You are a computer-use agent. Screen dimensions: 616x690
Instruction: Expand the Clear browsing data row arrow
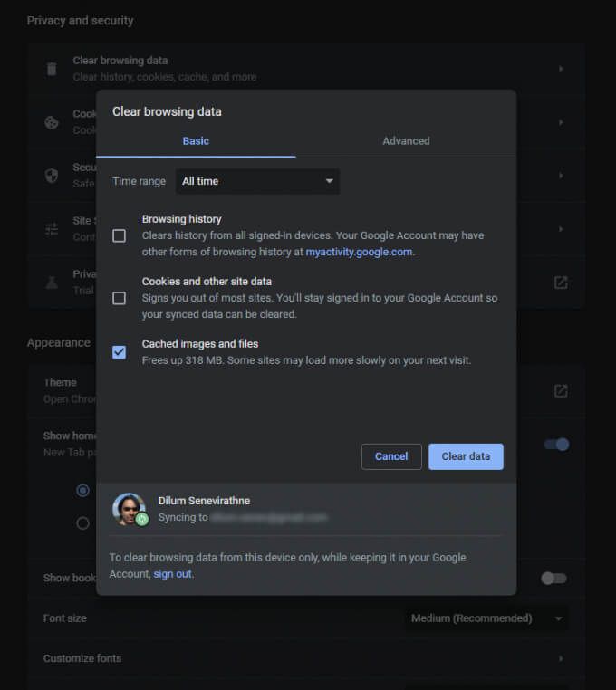561,69
